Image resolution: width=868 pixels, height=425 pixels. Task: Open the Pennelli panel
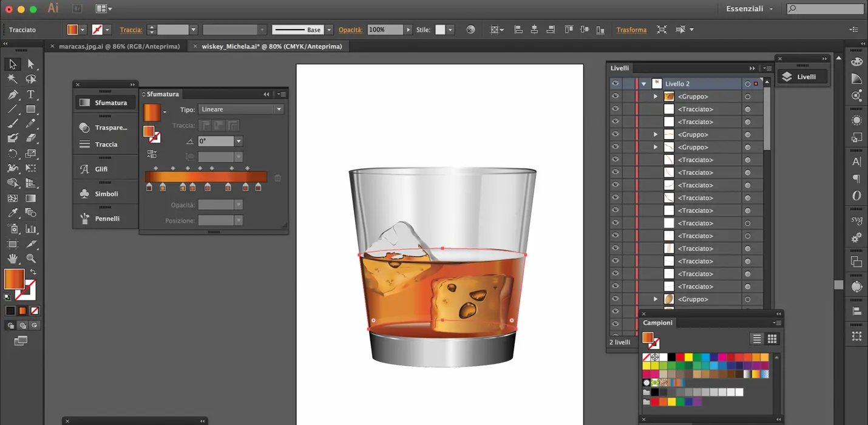coord(106,219)
